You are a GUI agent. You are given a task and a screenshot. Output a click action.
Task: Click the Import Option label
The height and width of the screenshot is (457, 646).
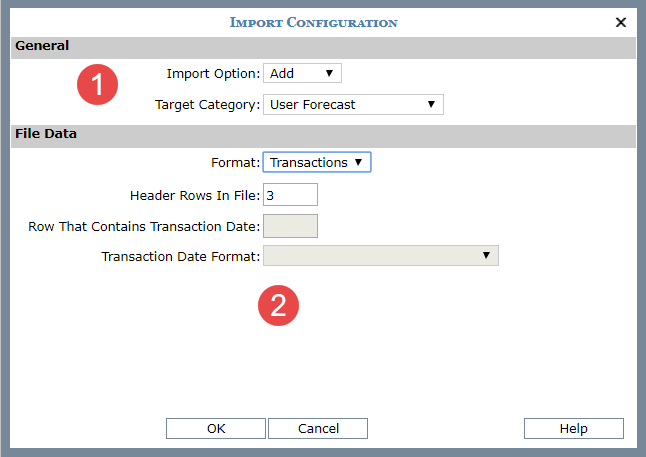point(211,74)
